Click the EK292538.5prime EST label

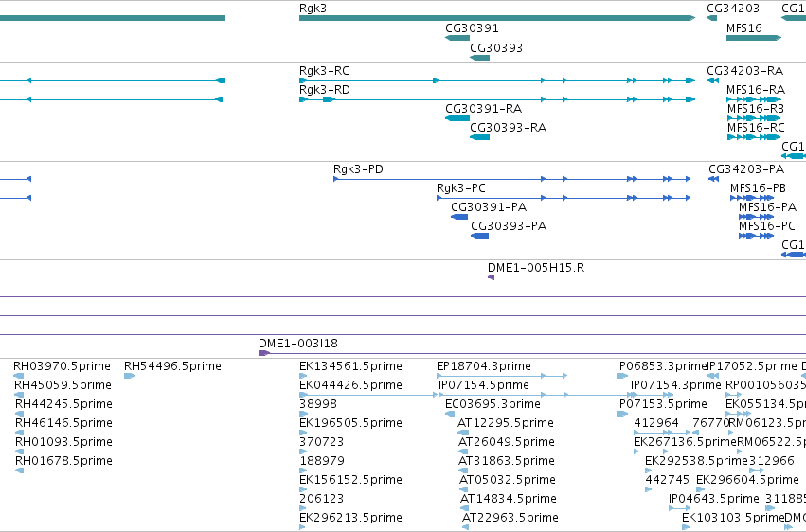696,462
